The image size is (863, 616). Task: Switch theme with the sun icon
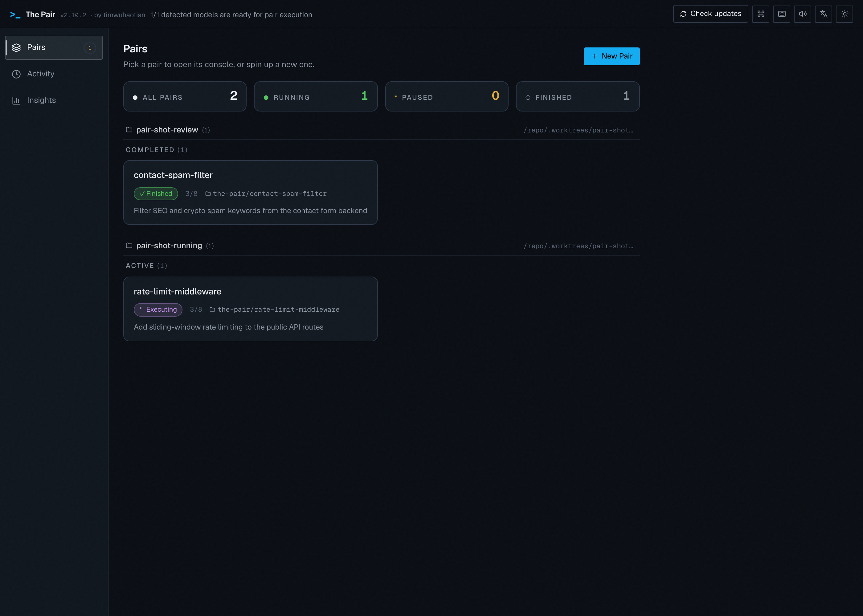[845, 14]
